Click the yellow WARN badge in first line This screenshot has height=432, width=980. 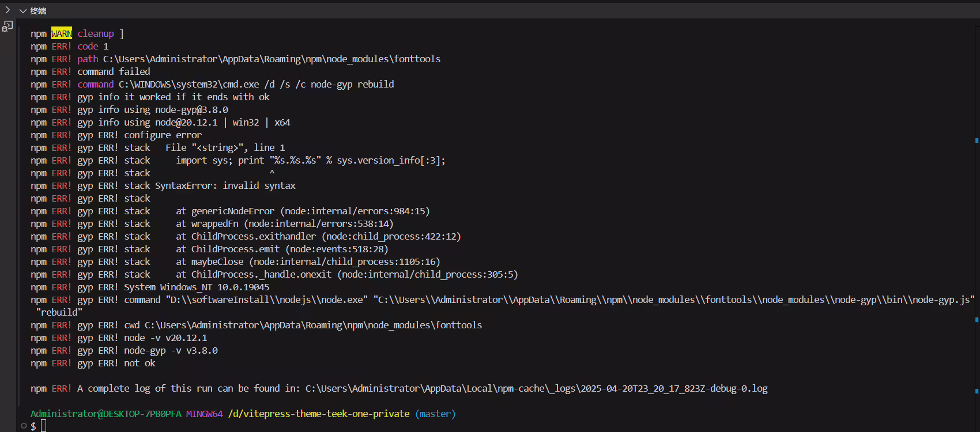tap(62, 34)
